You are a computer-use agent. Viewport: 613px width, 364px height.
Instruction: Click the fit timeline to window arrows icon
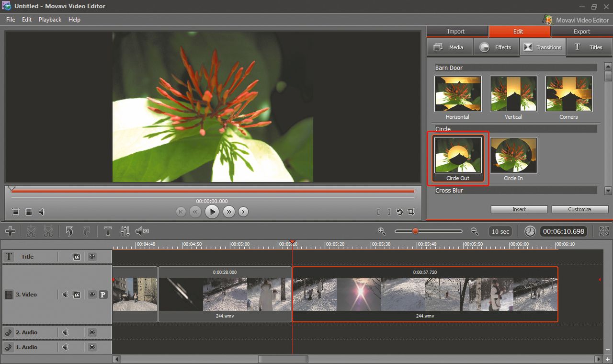604,231
